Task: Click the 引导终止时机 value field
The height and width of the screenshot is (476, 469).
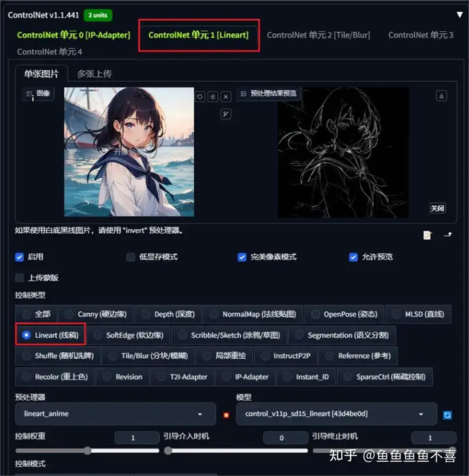Action: coord(434,438)
